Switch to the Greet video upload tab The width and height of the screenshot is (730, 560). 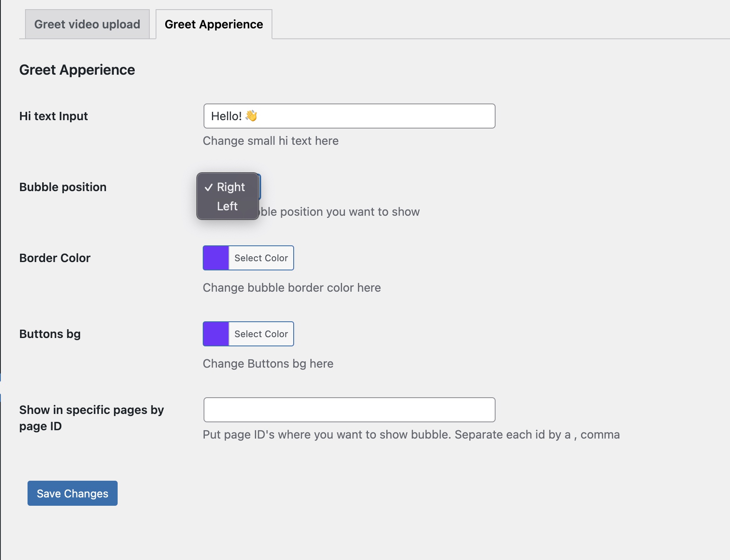[87, 24]
